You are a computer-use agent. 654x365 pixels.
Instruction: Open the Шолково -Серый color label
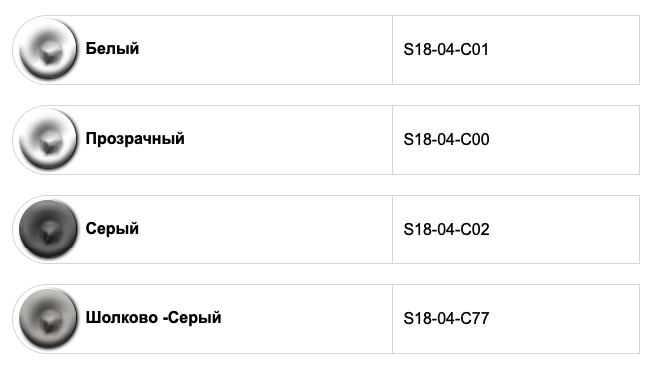pos(153,318)
